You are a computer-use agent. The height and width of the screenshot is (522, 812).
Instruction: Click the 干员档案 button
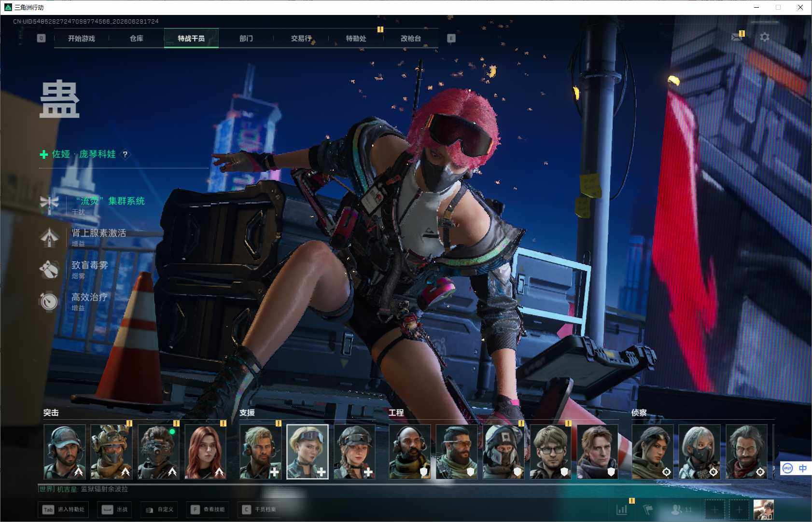click(260, 509)
